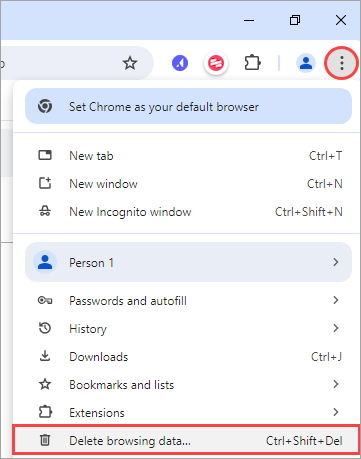
Task: Click the key icon beside Passwords and autofill
Action: [x=45, y=301]
